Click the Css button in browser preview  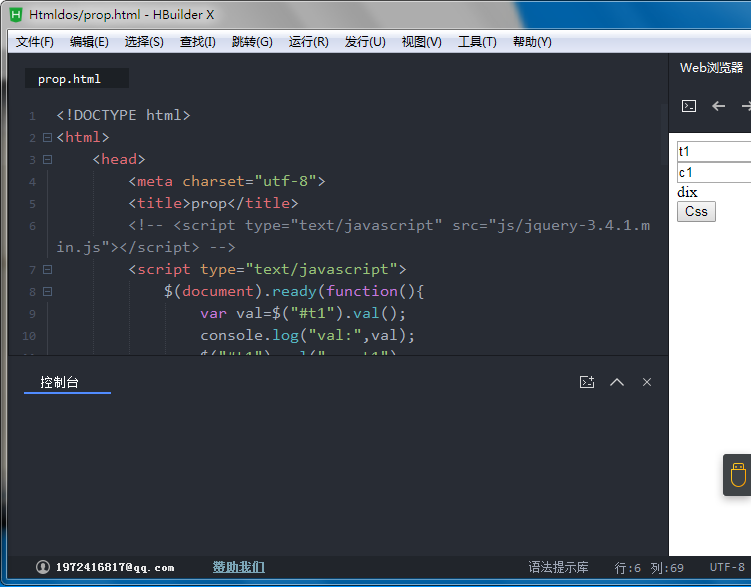click(x=696, y=212)
